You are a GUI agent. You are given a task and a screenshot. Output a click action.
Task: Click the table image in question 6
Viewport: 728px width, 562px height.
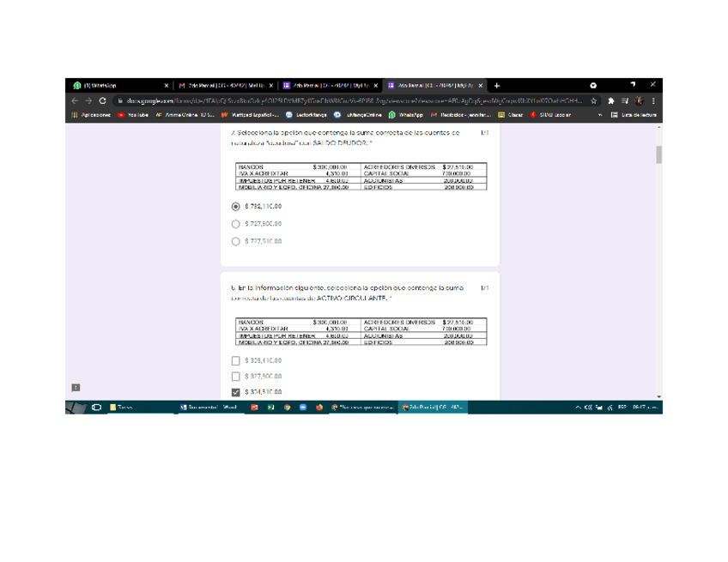tap(361, 331)
